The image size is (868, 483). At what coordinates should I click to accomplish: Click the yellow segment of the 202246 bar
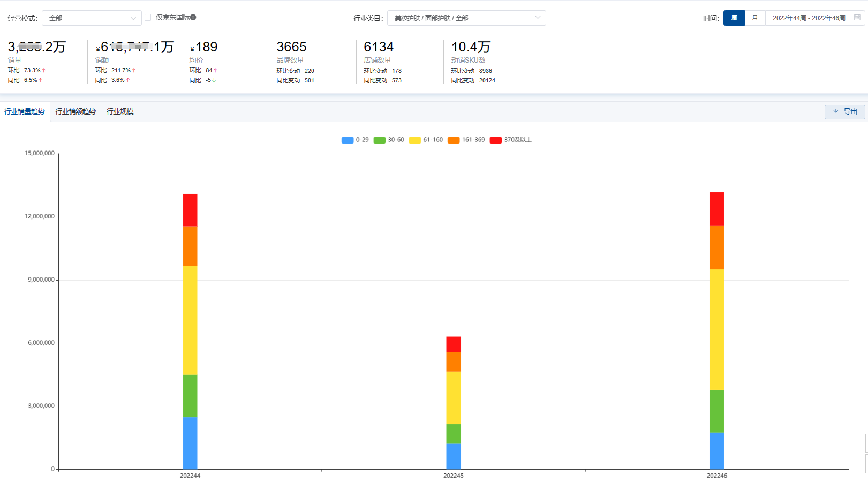(716, 329)
